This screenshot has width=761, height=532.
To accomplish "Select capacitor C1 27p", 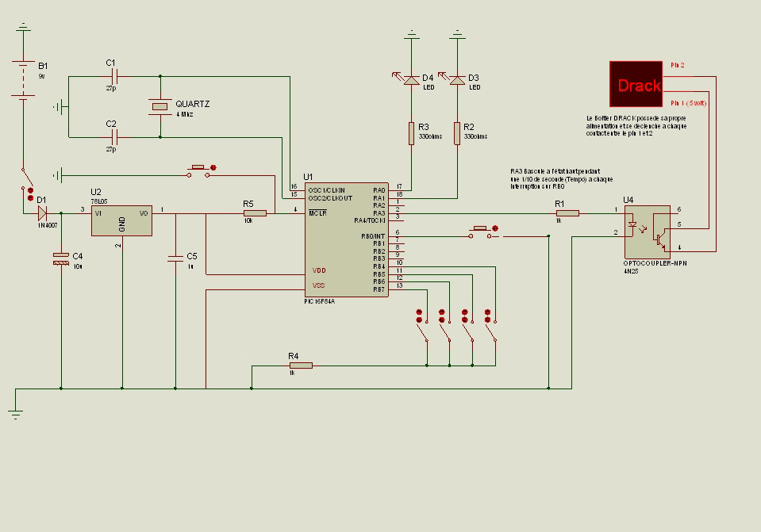I will click(114, 76).
